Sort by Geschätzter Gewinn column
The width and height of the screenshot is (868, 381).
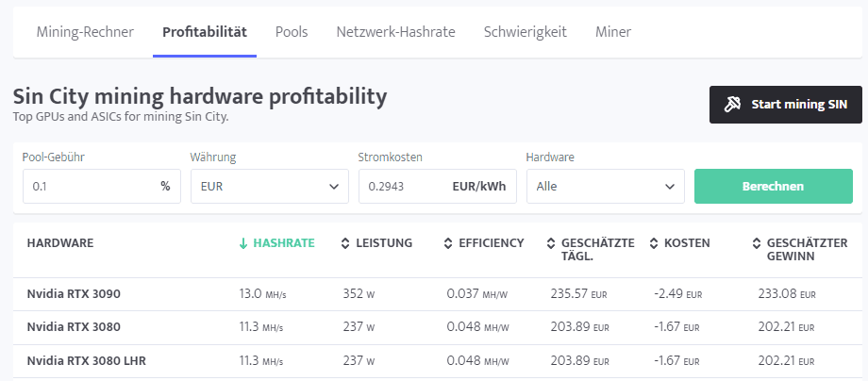(x=800, y=249)
